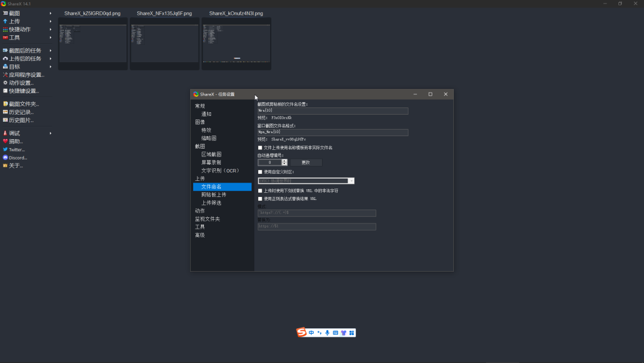This screenshot has width=644, height=363.
Task: Decrease auto-increment number with down arrow
Action: coord(284,164)
